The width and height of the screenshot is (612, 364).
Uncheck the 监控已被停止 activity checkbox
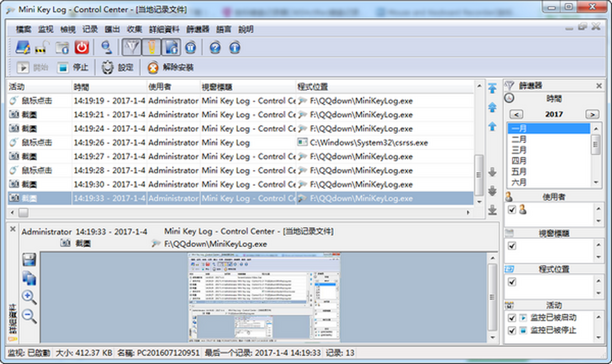(513, 330)
